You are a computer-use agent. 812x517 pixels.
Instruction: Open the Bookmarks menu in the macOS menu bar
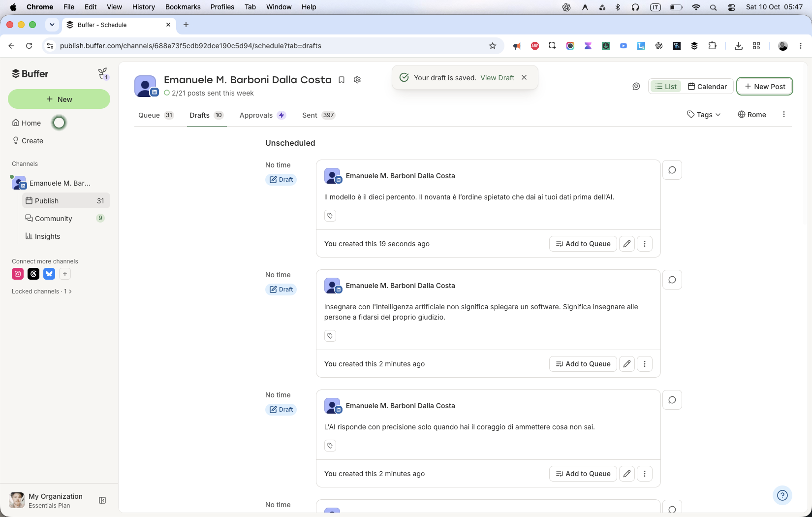pos(183,7)
